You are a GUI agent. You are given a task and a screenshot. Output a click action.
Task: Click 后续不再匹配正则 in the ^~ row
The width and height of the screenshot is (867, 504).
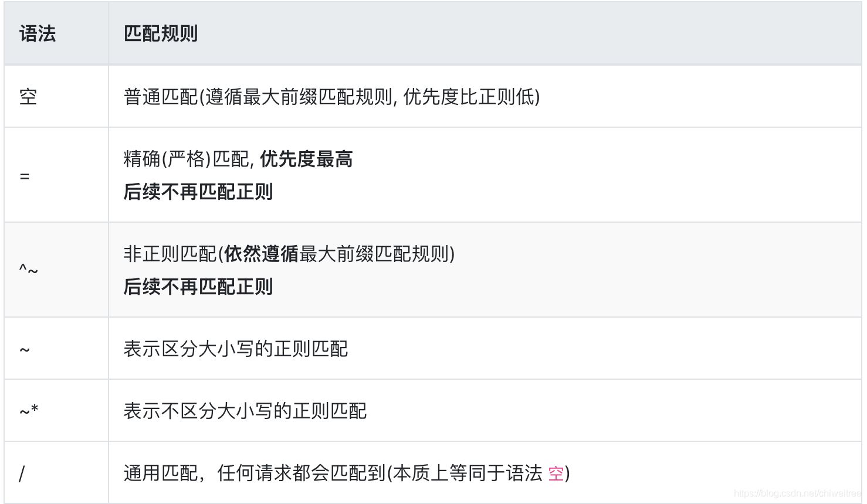pos(198,287)
